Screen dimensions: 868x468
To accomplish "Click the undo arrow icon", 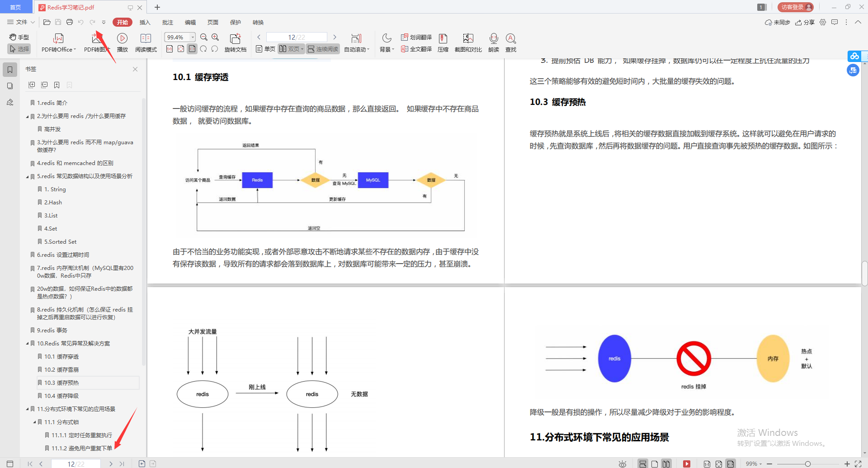I will [x=80, y=22].
